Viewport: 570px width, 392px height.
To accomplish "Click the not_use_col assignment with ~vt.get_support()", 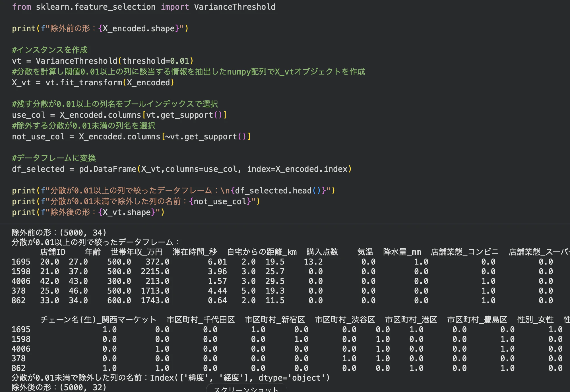I will coord(131,136).
